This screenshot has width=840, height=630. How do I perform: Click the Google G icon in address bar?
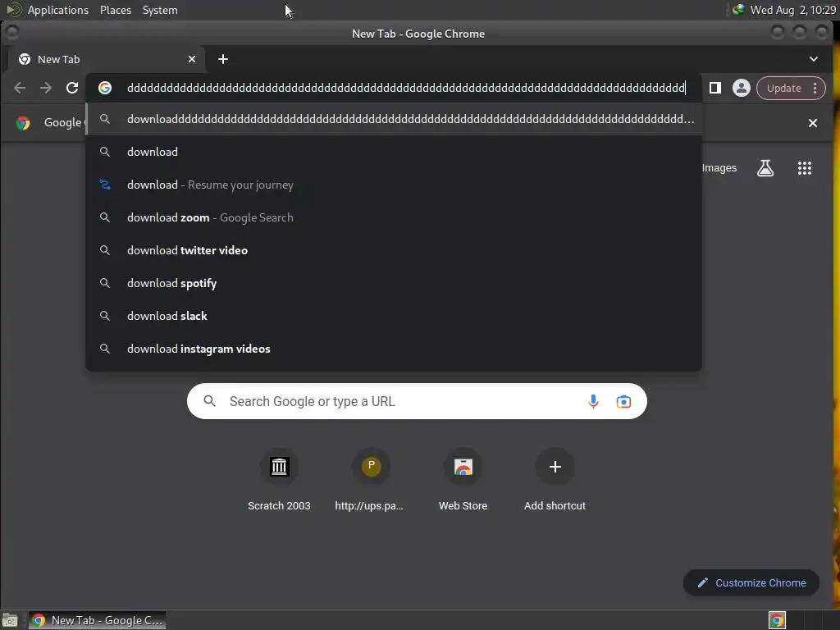pos(105,88)
